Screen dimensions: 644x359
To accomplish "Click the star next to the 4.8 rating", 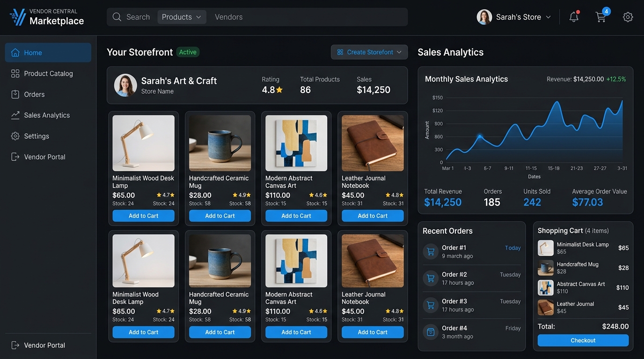I will pyautogui.click(x=279, y=90).
